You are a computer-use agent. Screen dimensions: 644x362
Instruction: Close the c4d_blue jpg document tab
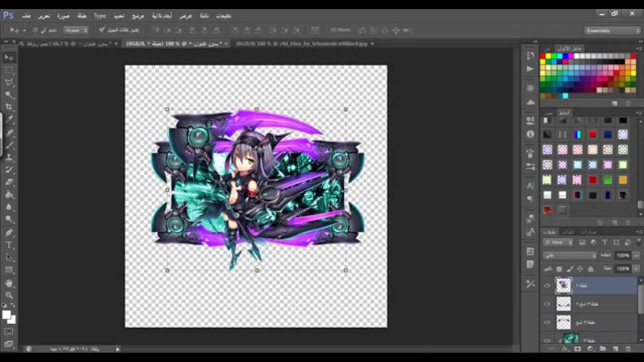(372, 44)
